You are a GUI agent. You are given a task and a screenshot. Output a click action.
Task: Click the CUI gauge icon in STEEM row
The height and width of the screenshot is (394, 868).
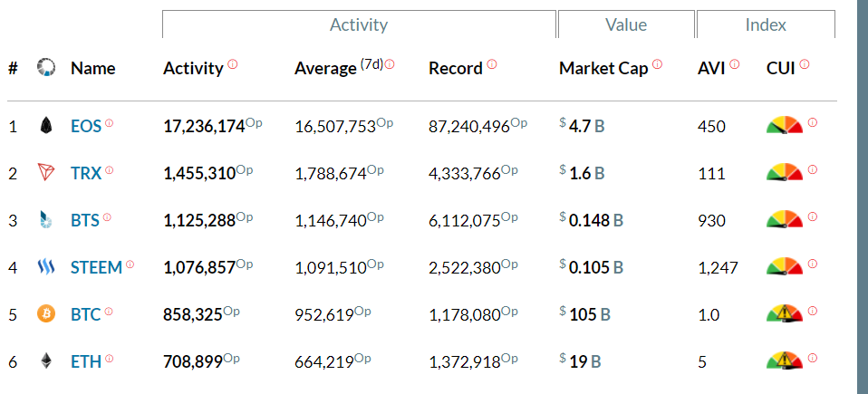(x=785, y=266)
